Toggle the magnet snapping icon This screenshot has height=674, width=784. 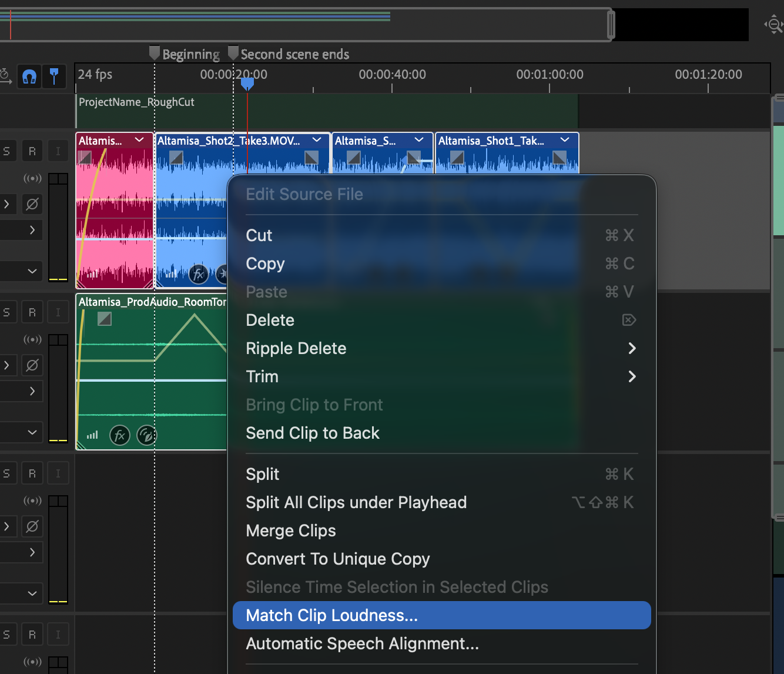pyautogui.click(x=29, y=76)
